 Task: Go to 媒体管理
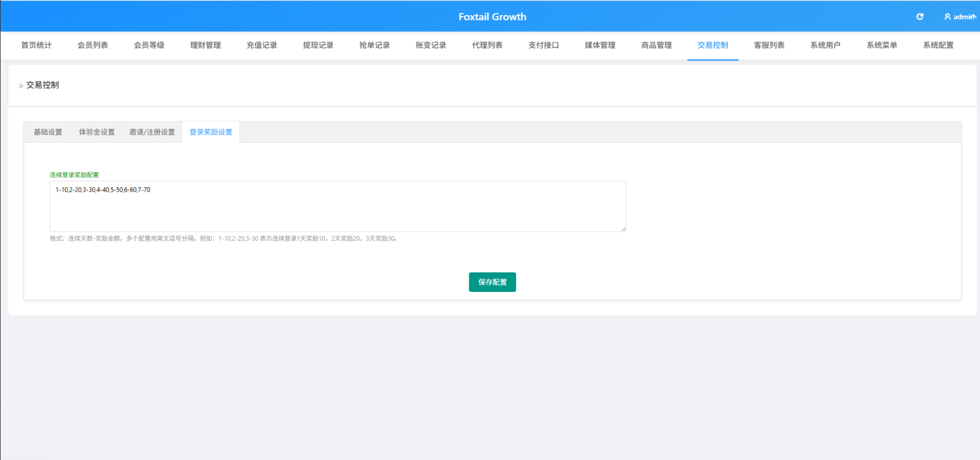(x=601, y=45)
